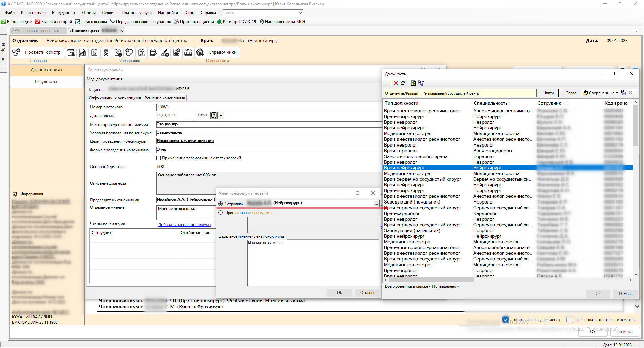Click 'Добавить члена консилиума' link
Image resolution: width=644 pixels, height=348 pixels.
pos(184,225)
